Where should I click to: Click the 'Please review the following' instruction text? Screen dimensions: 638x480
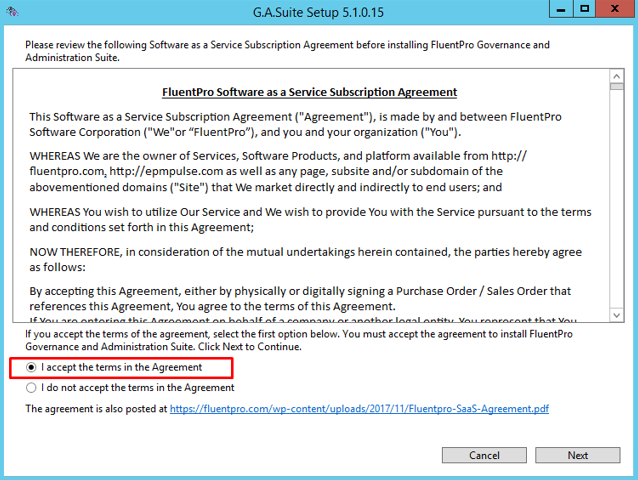(287, 51)
